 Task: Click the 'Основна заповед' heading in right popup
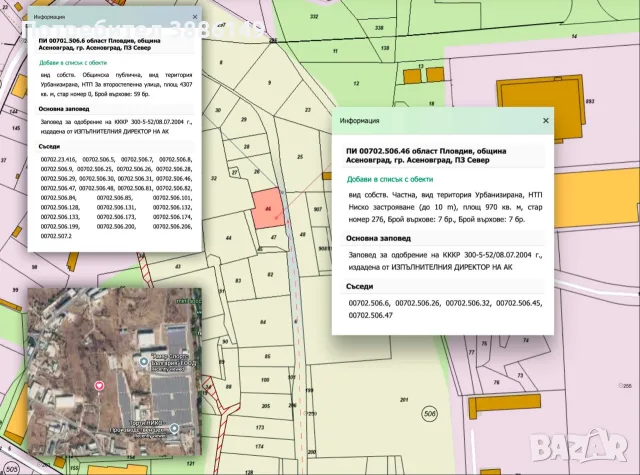[x=378, y=238]
